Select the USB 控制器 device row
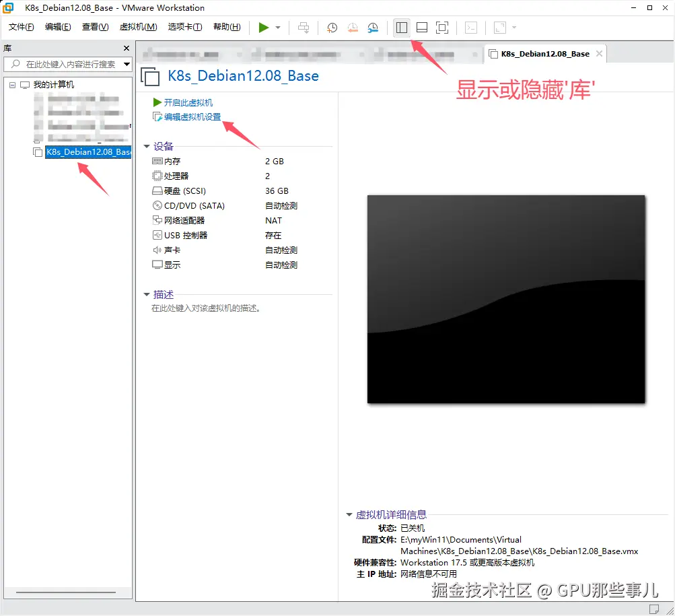This screenshot has width=675, height=616. tap(224, 235)
